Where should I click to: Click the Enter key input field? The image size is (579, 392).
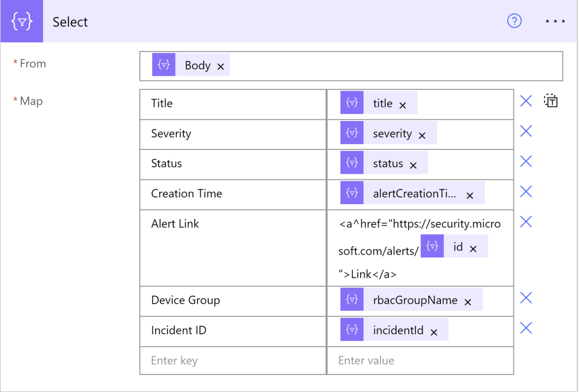(x=233, y=361)
